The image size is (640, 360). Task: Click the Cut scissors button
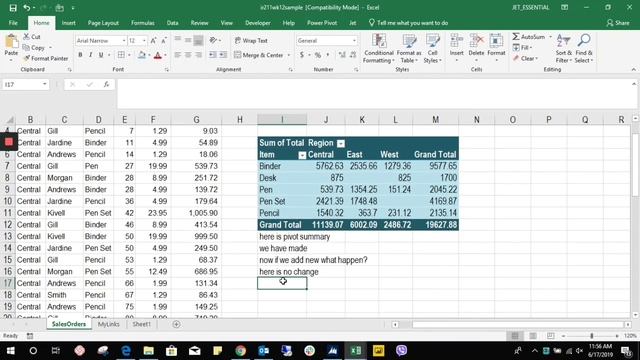click(x=32, y=37)
